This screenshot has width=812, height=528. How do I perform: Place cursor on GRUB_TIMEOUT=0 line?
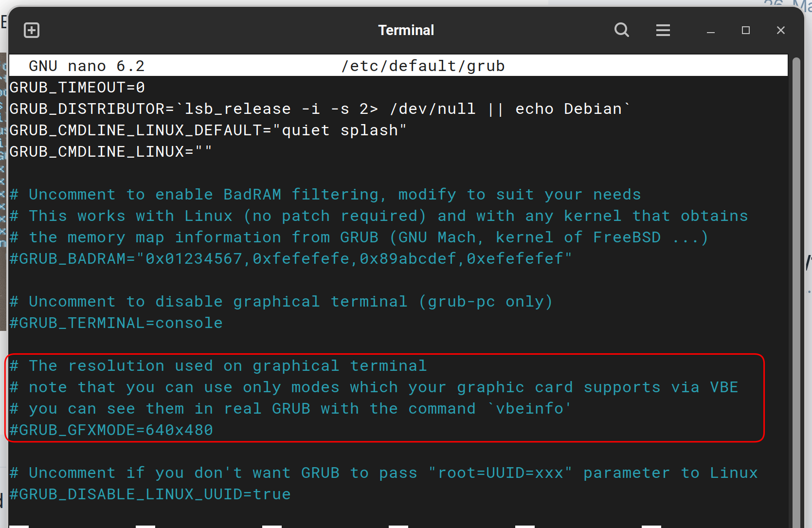click(x=77, y=88)
